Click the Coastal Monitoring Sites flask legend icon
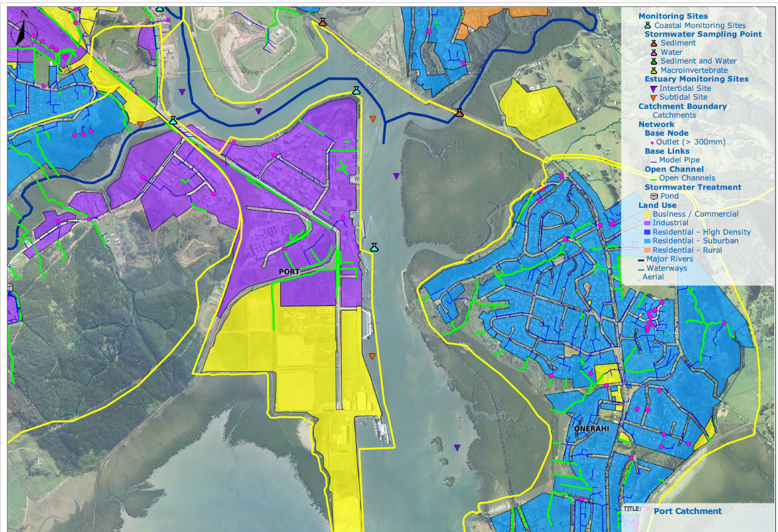778x532 pixels. tap(647, 26)
